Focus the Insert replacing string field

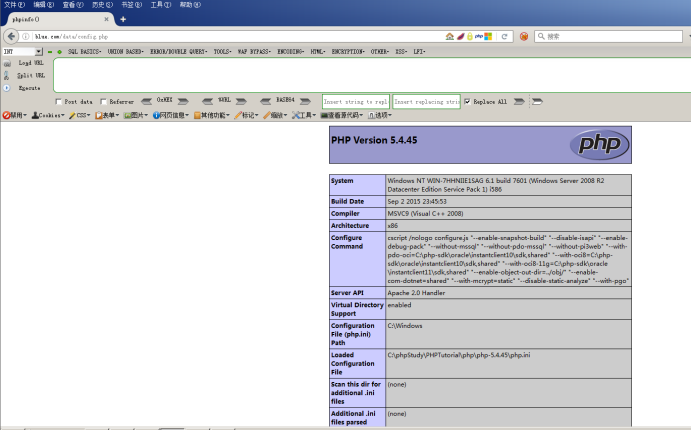426,102
